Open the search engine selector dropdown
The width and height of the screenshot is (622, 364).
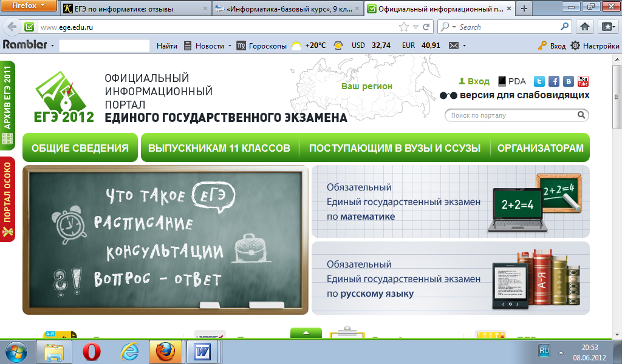point(448,27)
